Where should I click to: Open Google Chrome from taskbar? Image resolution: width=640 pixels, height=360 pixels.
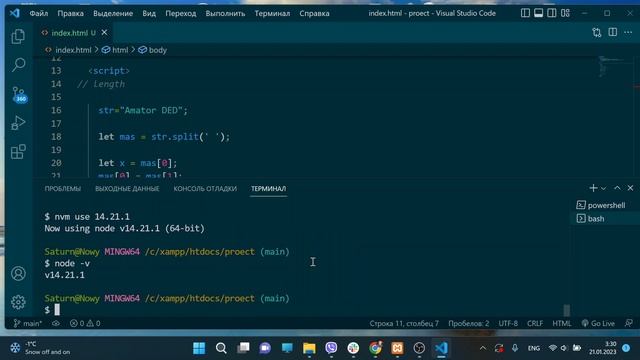pyautogui.click(x=375, y=348)
